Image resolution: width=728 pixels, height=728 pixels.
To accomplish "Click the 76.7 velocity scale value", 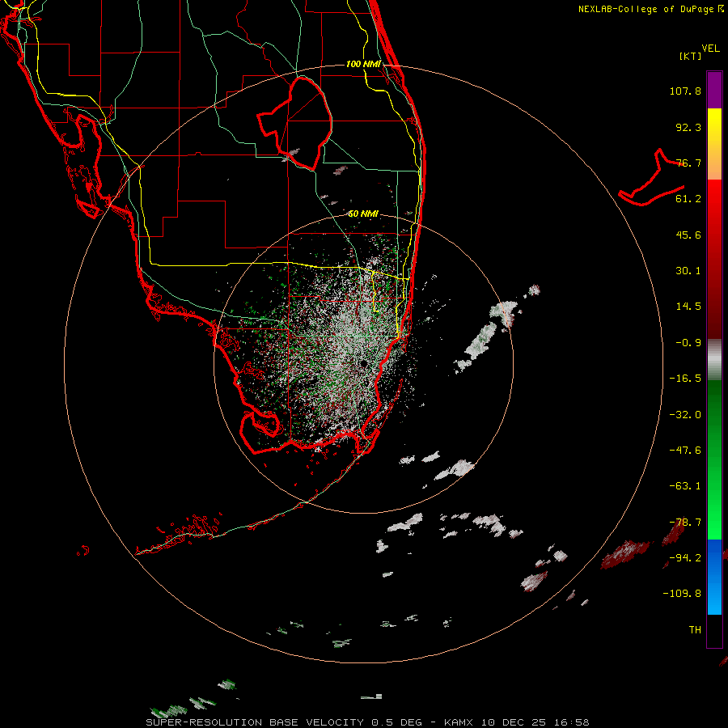I will click(x=688, y=163).
